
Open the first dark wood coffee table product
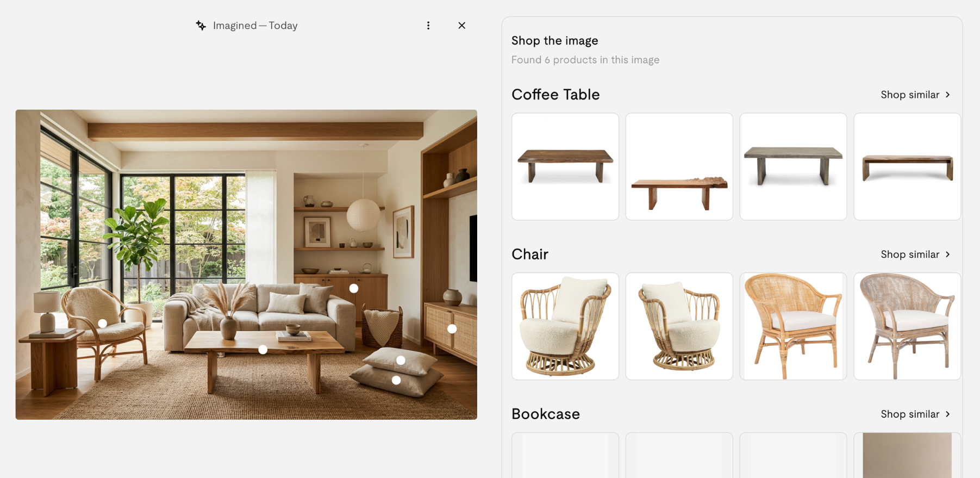tap(565, 166)
